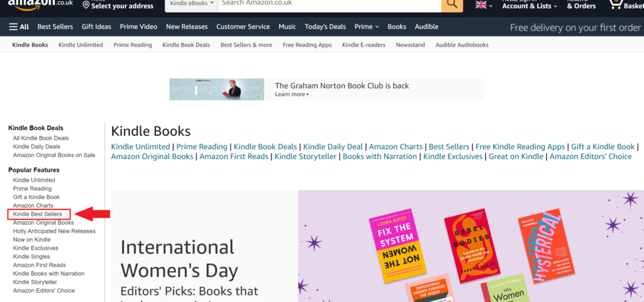This screenshot has width=644, height=302.
Task: Open the Kindle eBooks search category dropdown
Action: point(192,3)
